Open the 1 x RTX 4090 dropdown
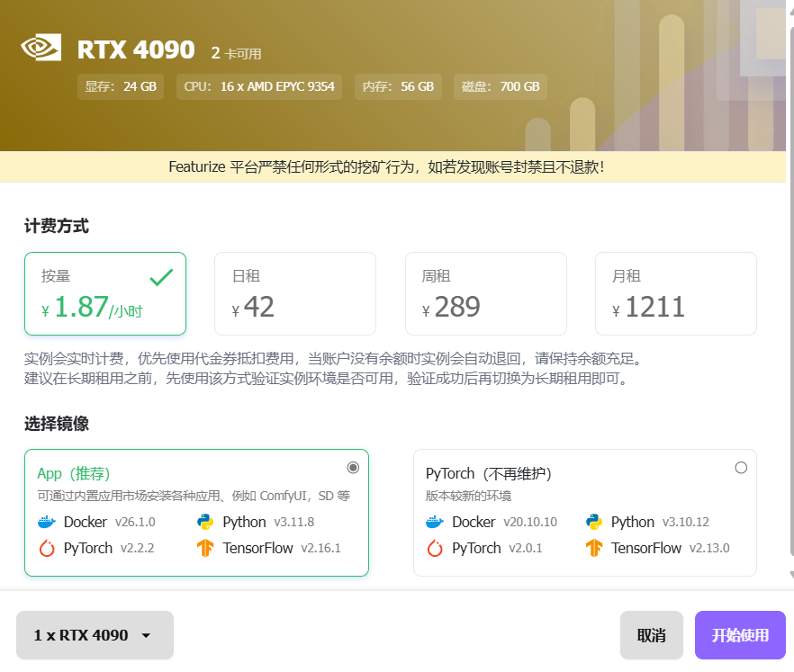The image size is (794, 672). pos(94,635)
